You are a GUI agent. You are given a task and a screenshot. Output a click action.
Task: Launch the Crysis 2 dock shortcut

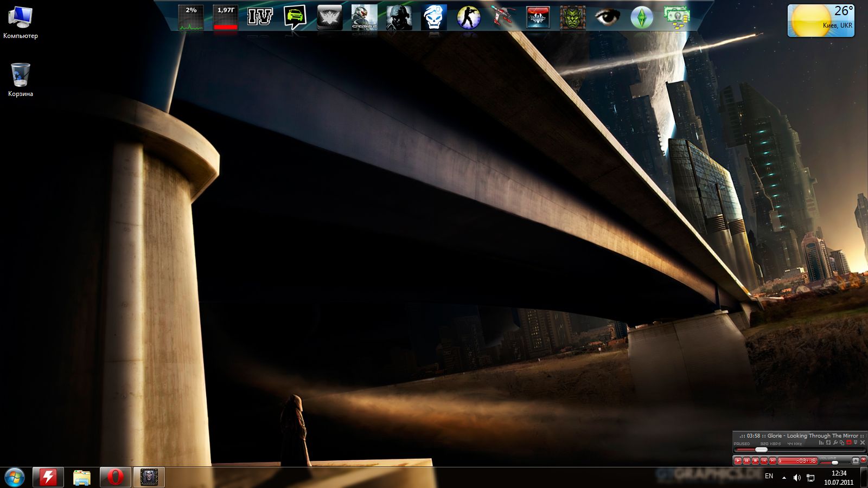[364, 17]
